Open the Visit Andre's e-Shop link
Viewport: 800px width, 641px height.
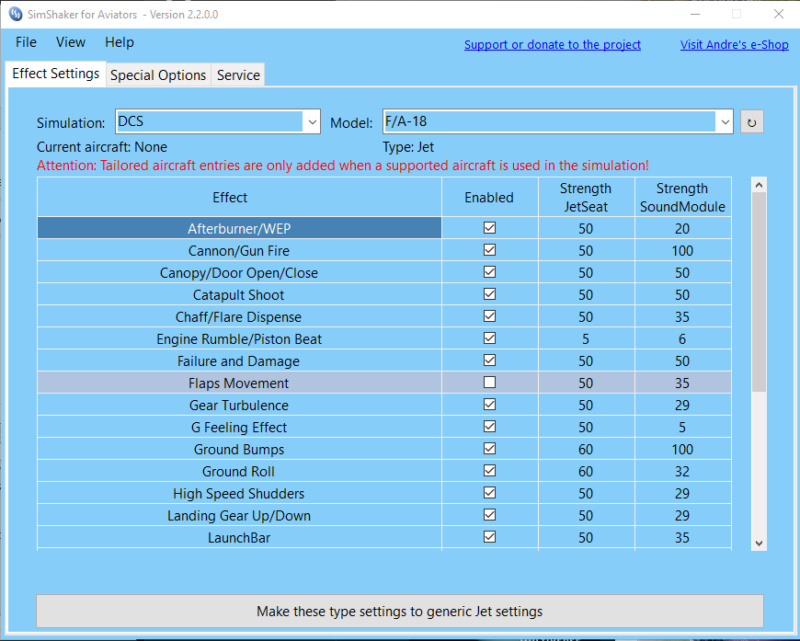734,45
